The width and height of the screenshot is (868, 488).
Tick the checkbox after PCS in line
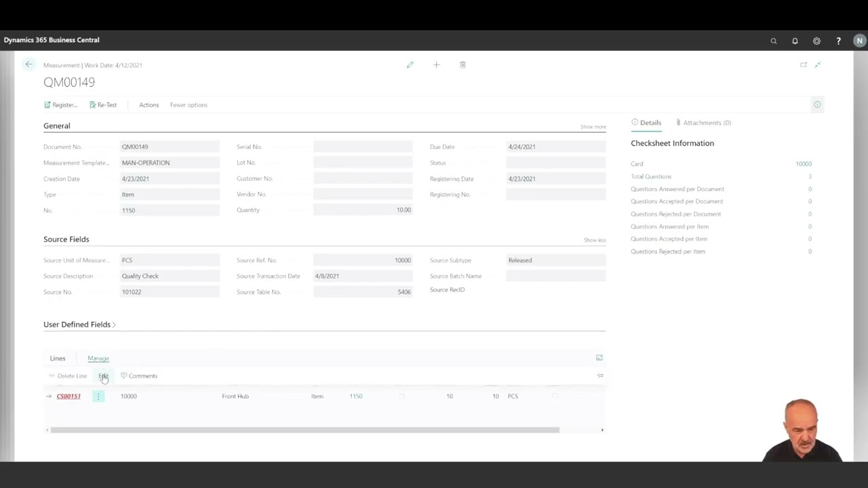coord(555,396)
